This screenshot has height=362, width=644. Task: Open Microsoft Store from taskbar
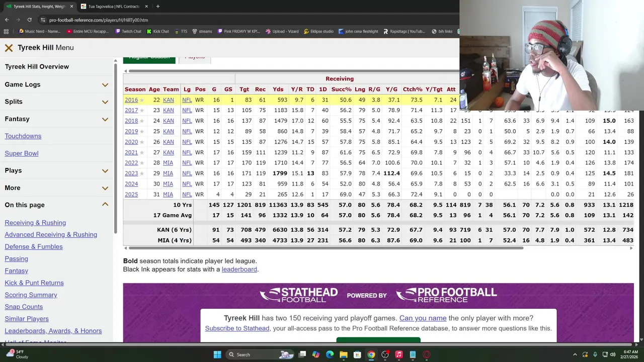[x=357, y=354]
